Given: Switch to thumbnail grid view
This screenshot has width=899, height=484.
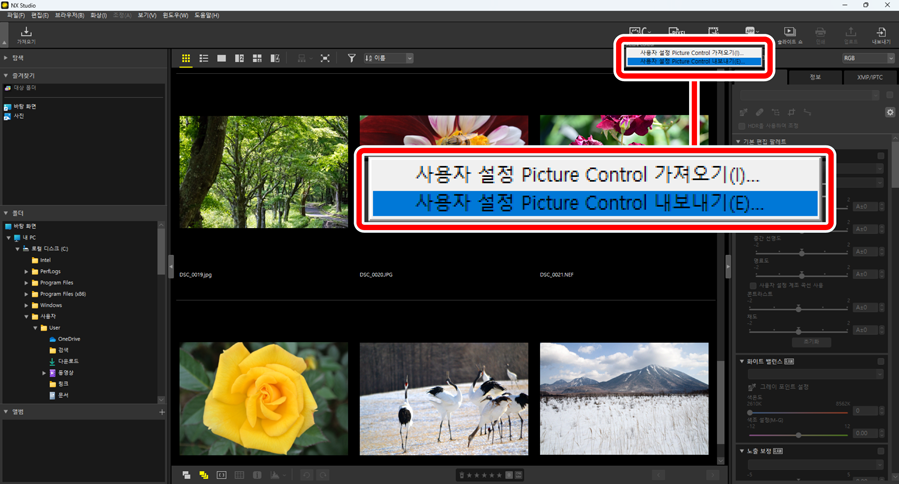Looking at the screenshot, I should pyautogui.click(x=186, y=59).
